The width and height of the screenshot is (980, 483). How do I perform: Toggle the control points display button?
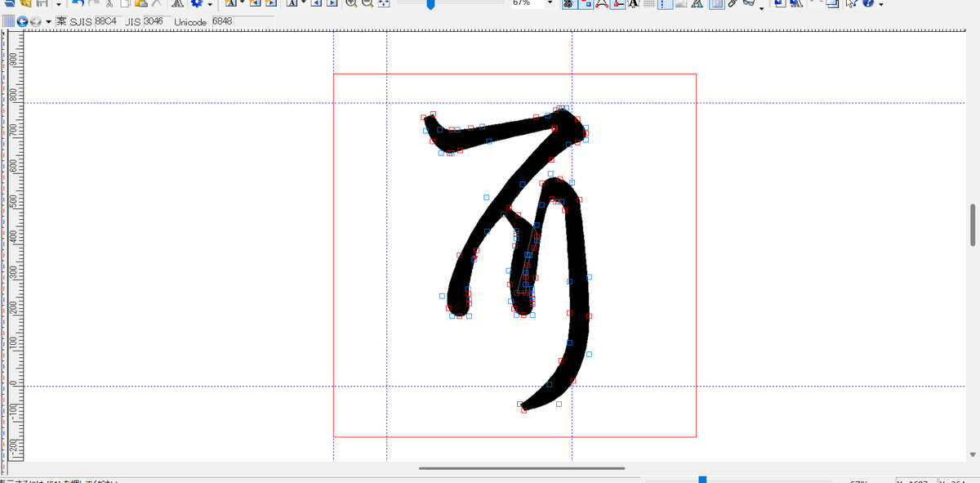(x=586, y=3)
